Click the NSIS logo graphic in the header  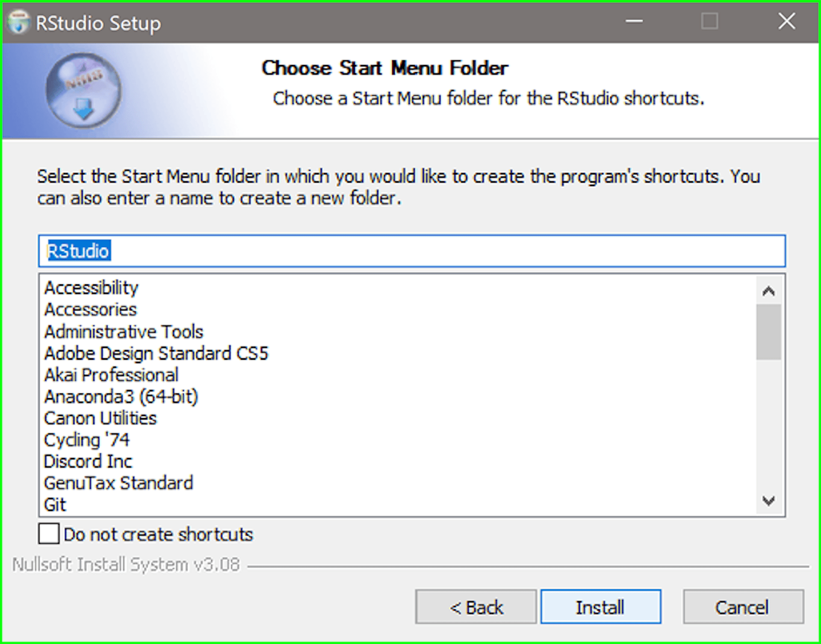pos(84,90)
